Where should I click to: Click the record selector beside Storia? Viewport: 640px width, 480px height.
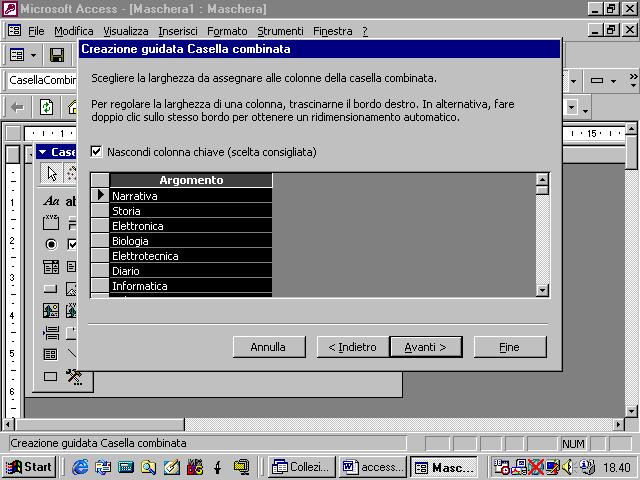click(100, 211)
